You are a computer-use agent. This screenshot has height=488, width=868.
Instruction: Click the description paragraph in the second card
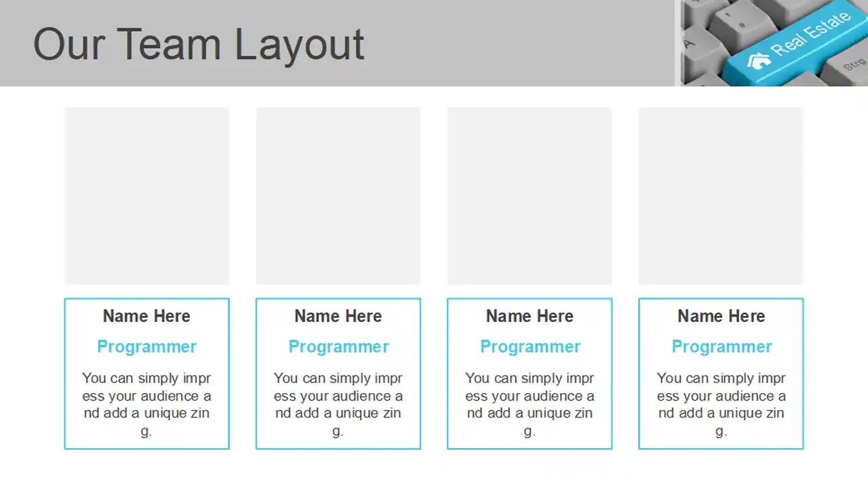pyautogui.click(x=338, y=404)
